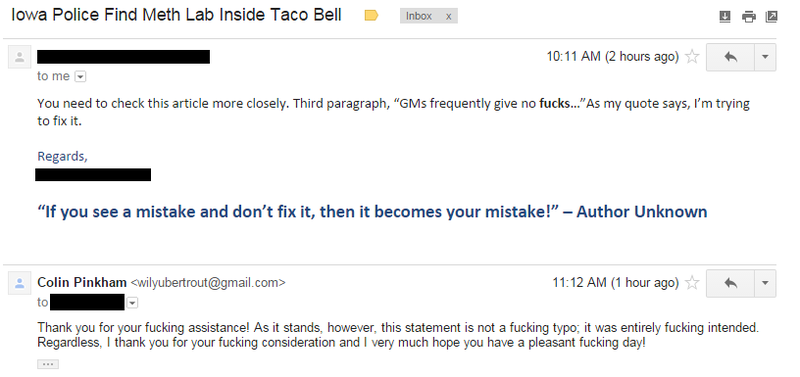Show details next to "to me"
This screenshot has width=800, height=377.
pyautogui.click(x=81, y=77)
